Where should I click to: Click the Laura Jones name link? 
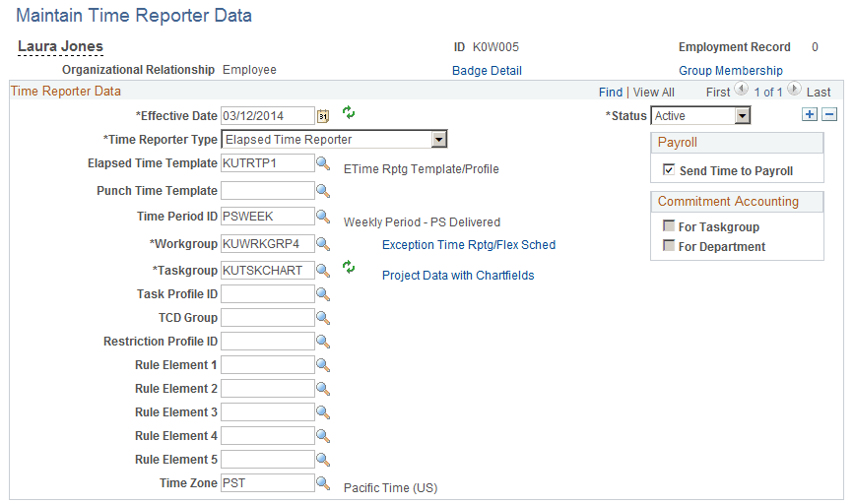tap(60, 47)
